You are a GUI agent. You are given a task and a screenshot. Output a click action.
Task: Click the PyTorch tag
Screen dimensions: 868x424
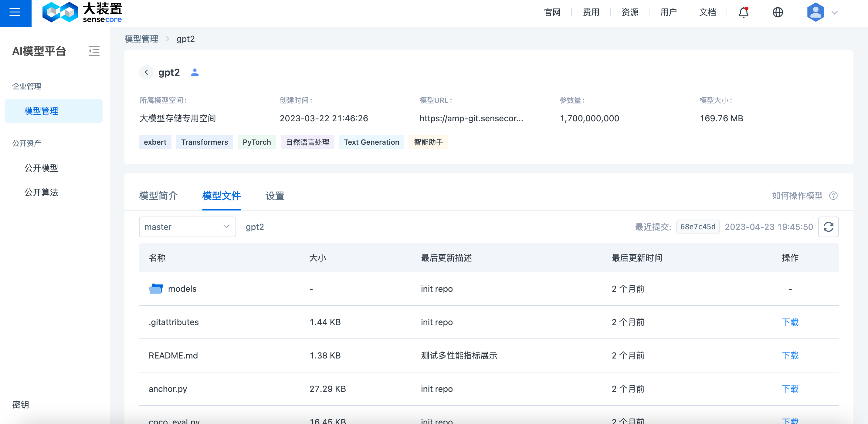pos(257,142)
